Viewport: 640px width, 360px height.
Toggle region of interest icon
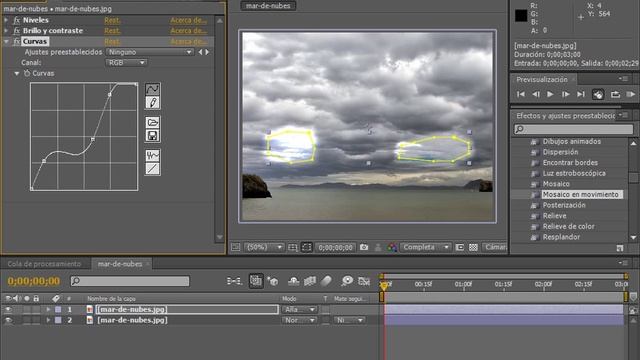(460, 247)
